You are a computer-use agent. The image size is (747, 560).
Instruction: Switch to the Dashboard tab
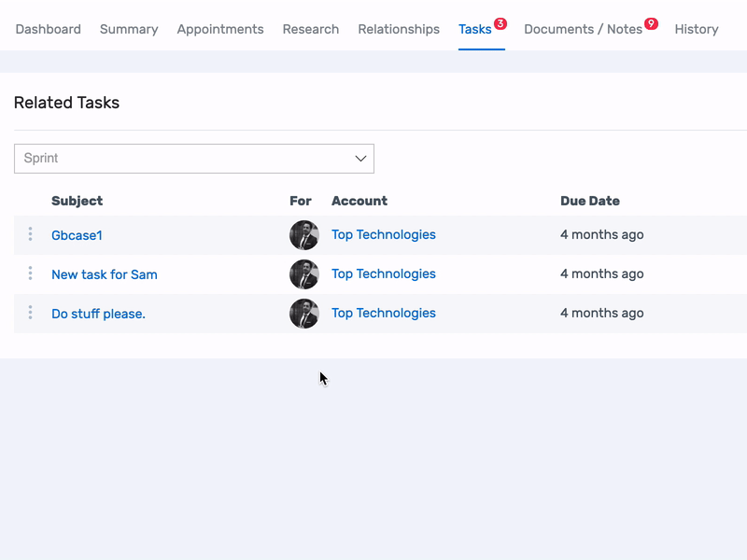click(49, 29)
